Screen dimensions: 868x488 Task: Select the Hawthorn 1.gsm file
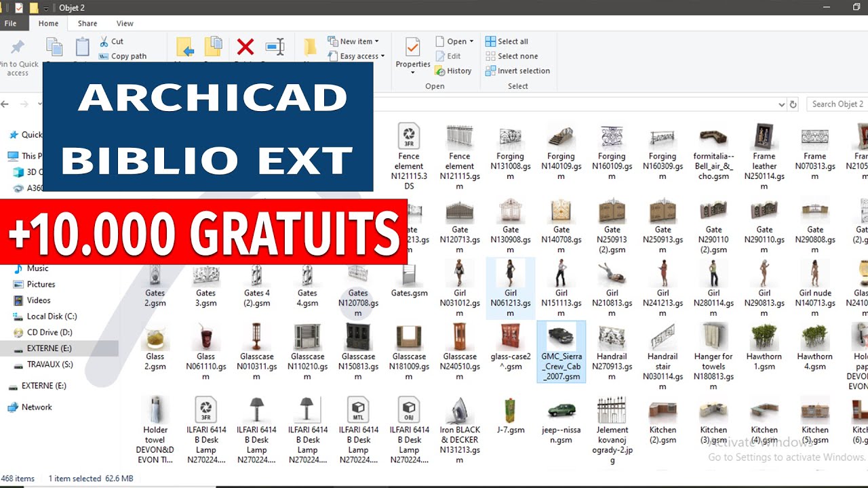click(764, 347)
